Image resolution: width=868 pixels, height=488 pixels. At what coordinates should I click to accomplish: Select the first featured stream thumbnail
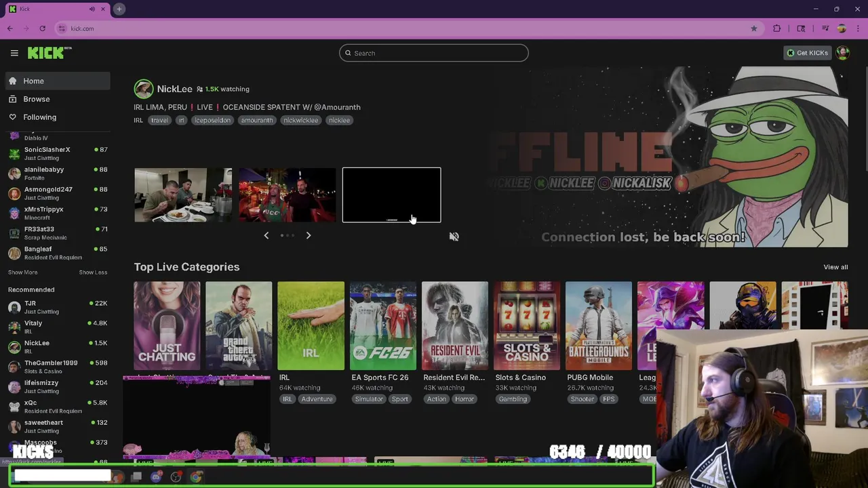click(183, 195)
